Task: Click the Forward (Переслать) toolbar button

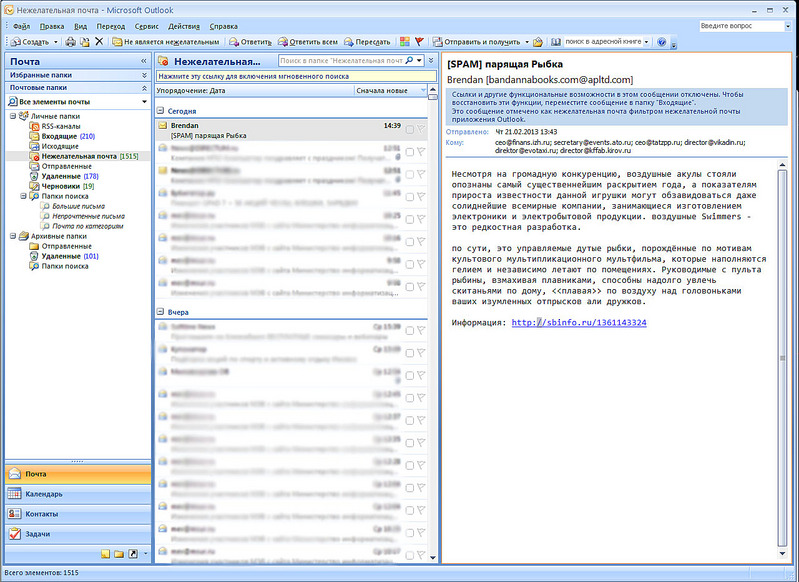Action: coord(367,42)
